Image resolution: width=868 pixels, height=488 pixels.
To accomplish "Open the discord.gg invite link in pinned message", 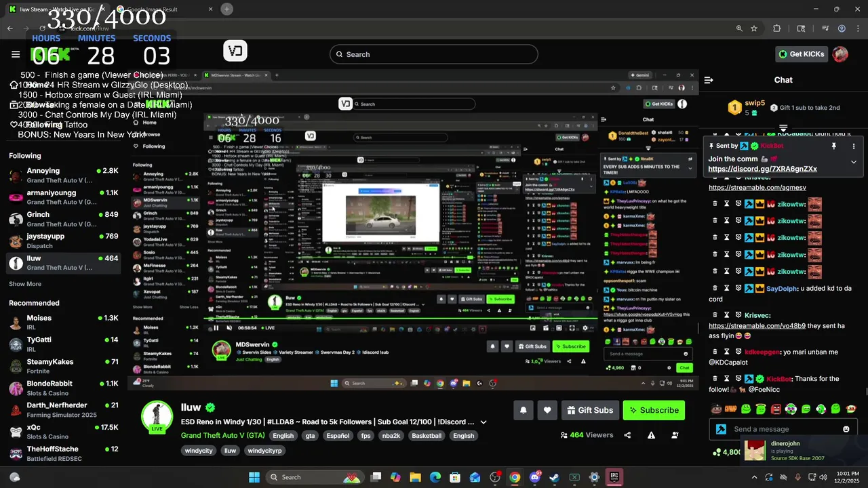I will (x=762, y=169).
